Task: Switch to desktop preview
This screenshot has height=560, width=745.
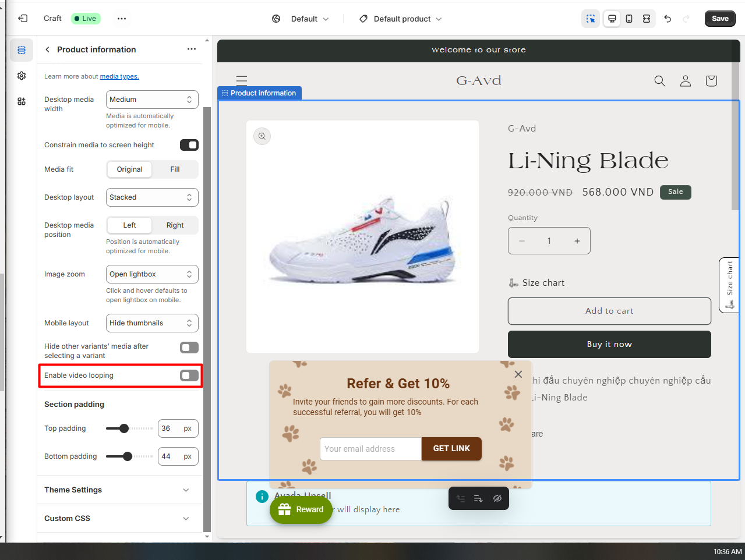Action: 612,19
